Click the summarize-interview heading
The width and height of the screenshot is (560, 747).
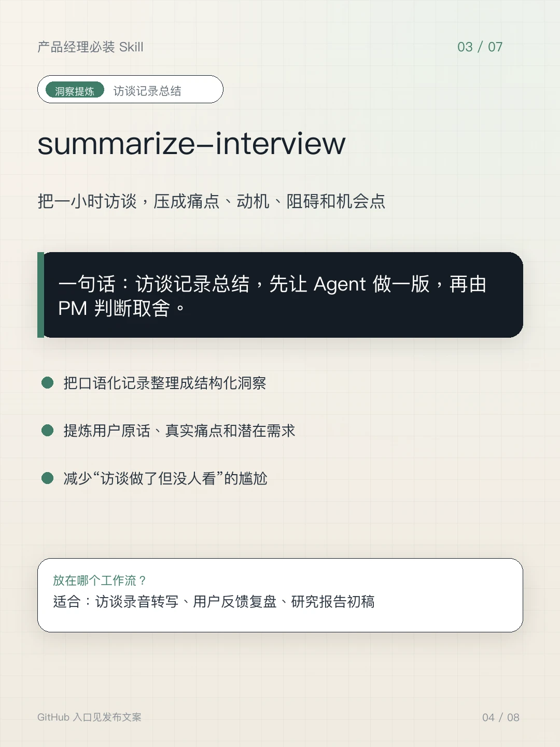tap(191, 144)
